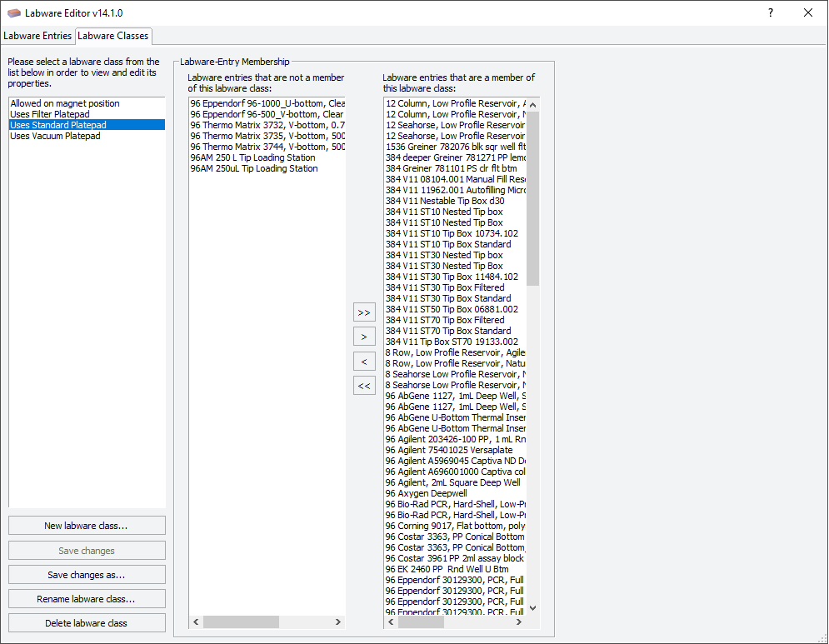Select '384 V11 ST30 Tip Box 11484.102'
Image resolution: width=829 pixels, height=644 pixels.
pyautogui.click(x=455, y=277)
